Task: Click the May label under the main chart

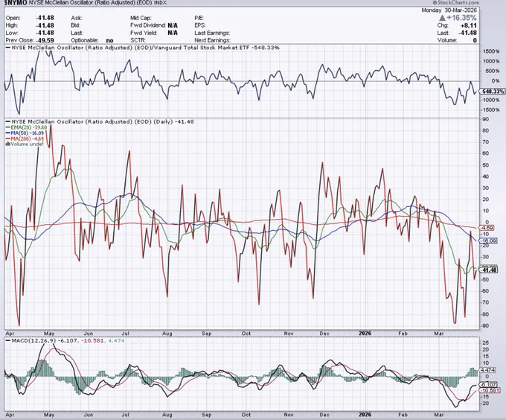Action: [49, 334]
